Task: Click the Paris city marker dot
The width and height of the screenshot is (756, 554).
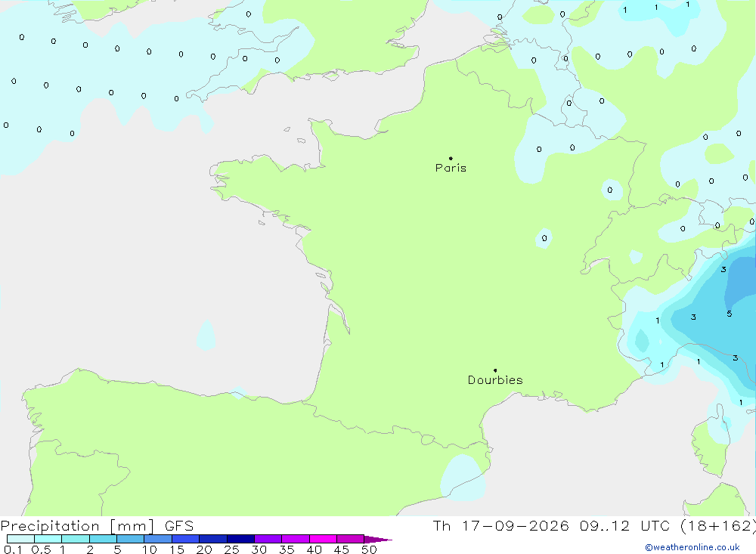Action: [451, 158]
